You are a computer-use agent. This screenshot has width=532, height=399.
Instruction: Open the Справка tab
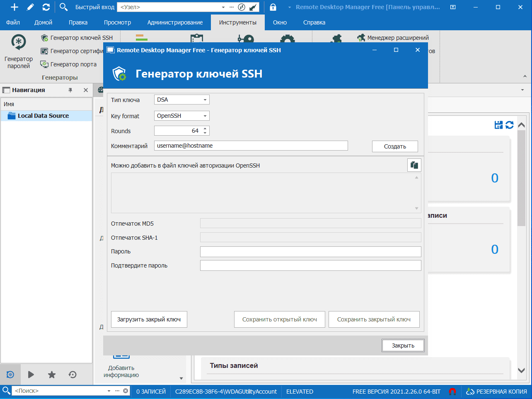314,22
